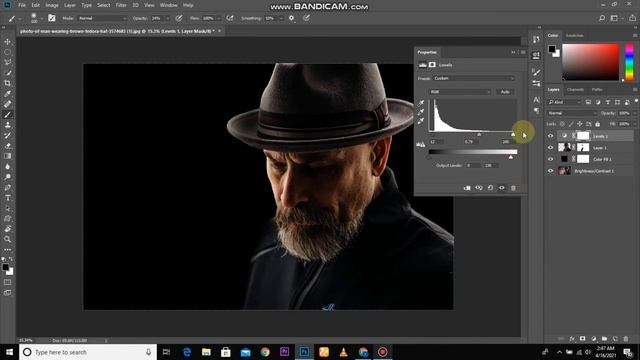Hide the Brightness/Contrast 1 layer
Image resolution: width=640 pixels, height=360 pixels.
click(550, 171)
